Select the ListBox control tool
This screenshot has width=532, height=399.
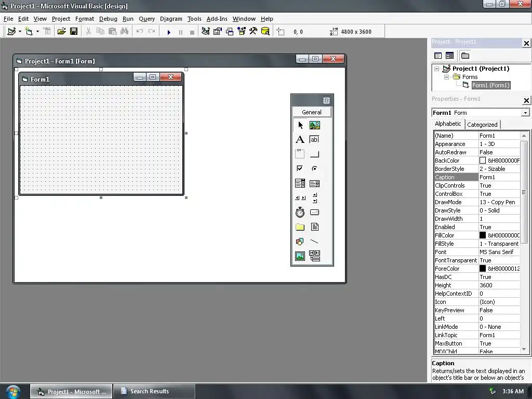tap(314, 183)
